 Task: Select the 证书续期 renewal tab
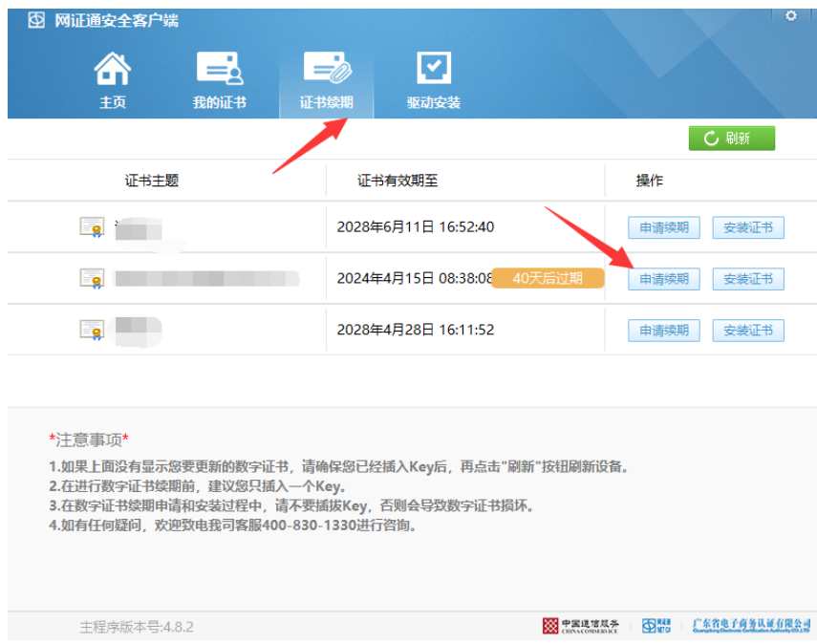click(326, 71)
